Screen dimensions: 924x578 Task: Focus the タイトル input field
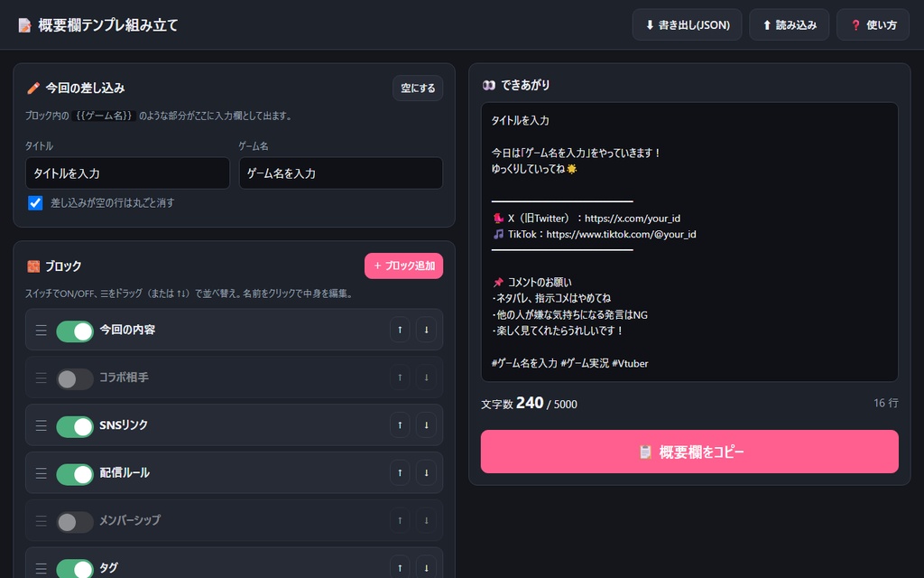[x=127, y=173]
